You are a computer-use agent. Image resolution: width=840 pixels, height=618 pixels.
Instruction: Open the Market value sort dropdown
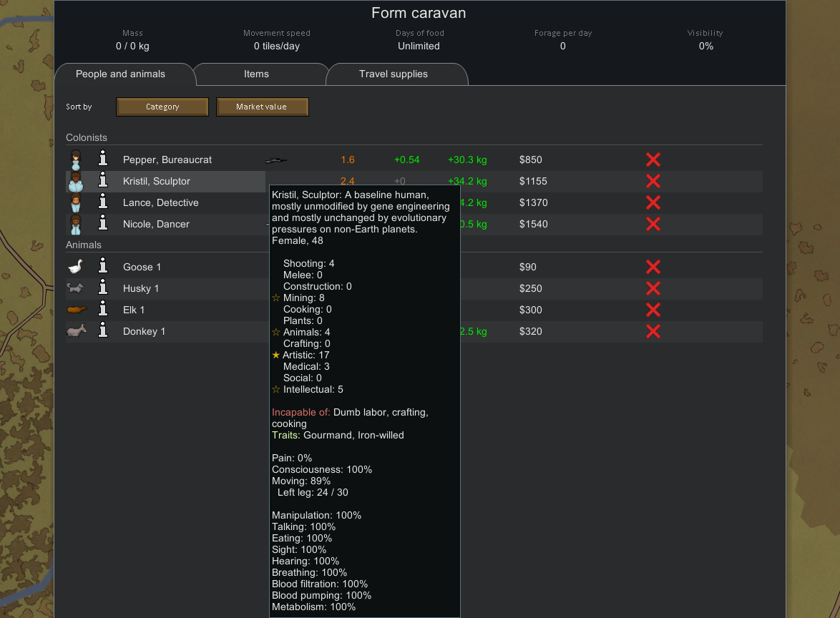262,107
